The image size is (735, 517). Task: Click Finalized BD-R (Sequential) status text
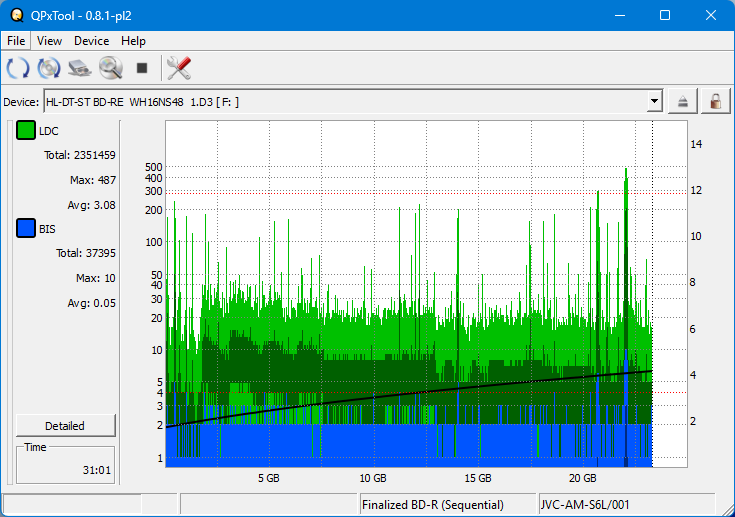coord(433,505)
